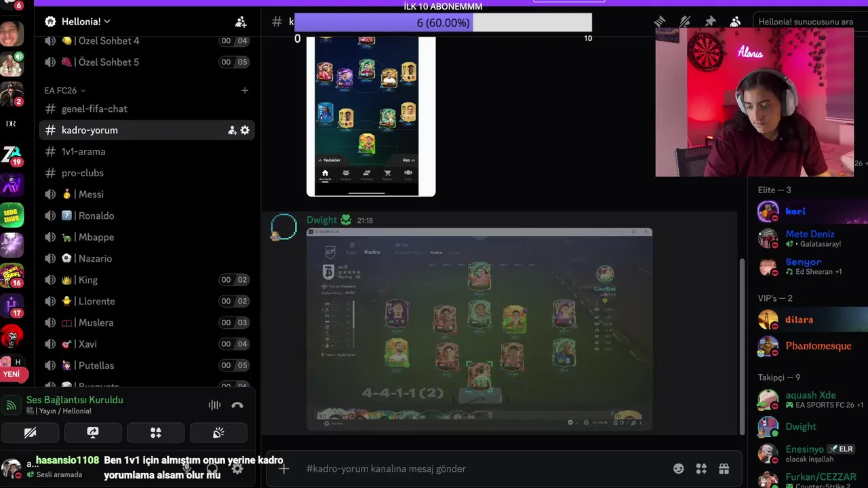Open Dwight's 4-4-1-1 squad screenshot

coord(479,329)
